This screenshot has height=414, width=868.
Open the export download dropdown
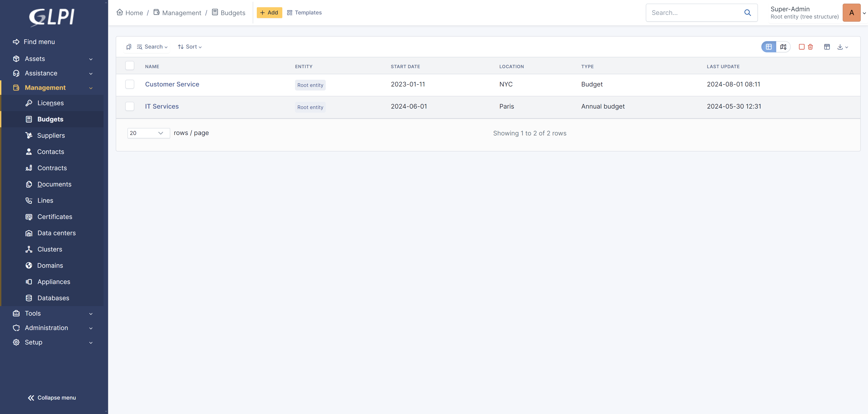[842, 47]
